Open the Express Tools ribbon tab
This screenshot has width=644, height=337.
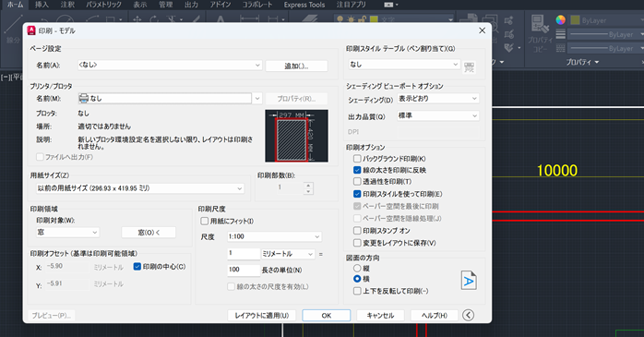click(x=304, y=5)
